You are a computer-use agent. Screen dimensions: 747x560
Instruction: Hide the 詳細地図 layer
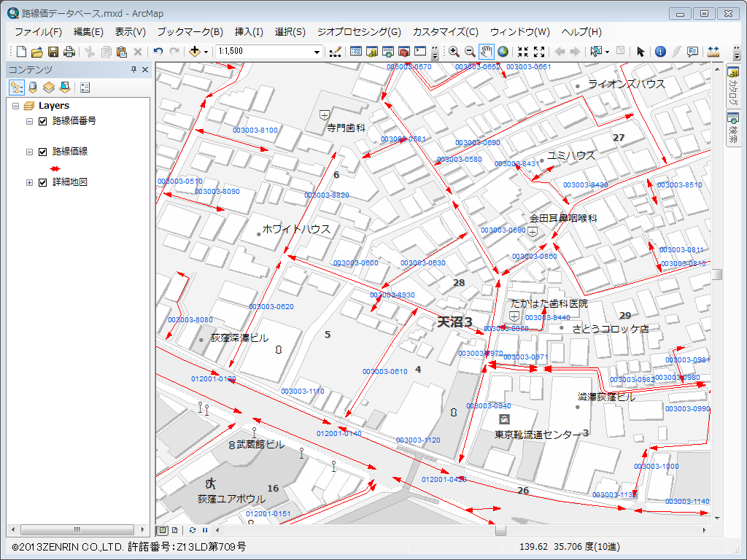pyautogui.click(x=42, y=182)
